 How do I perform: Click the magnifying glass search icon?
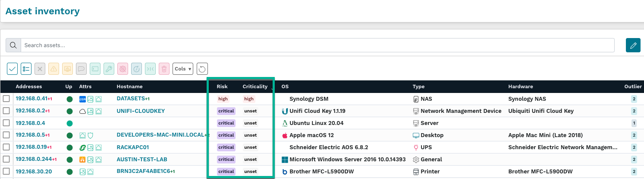(x=13, y=45)
